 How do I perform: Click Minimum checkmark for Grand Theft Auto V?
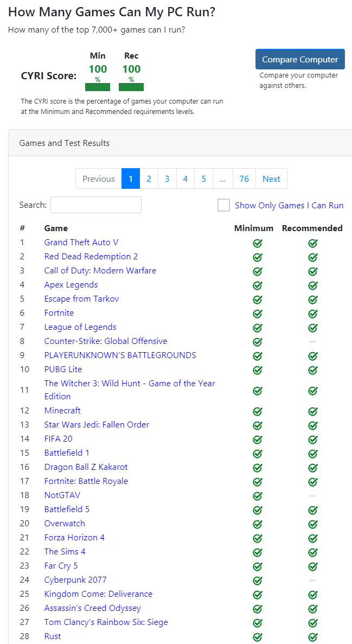click(257, 244)
